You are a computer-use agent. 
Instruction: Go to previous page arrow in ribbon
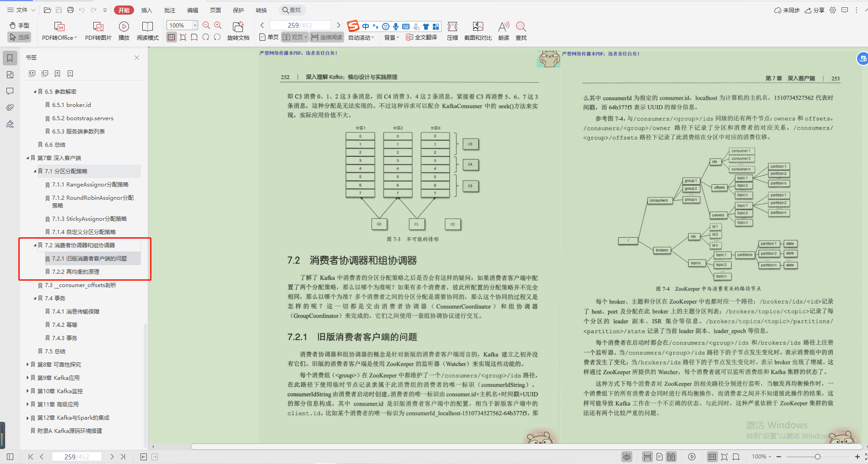[262, 25]
